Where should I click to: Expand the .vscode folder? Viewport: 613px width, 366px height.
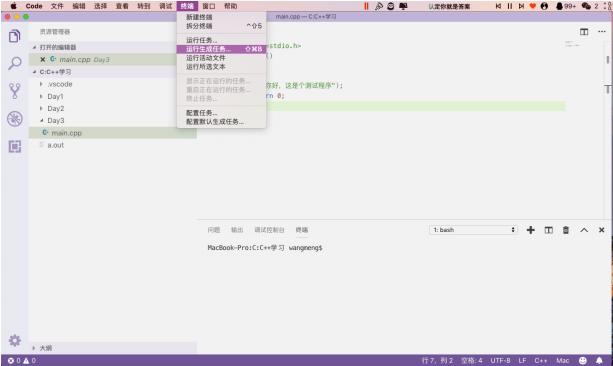[41, 84]
